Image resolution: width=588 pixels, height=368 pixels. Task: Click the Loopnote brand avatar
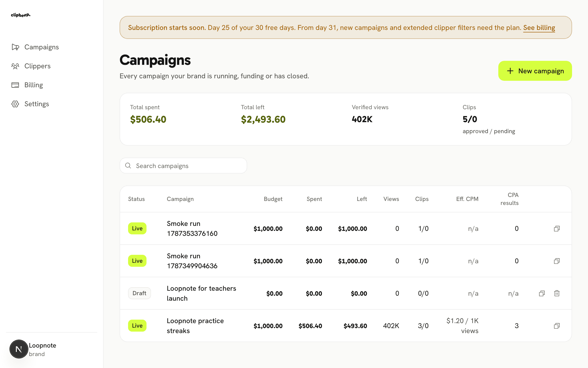coord(19,349)
